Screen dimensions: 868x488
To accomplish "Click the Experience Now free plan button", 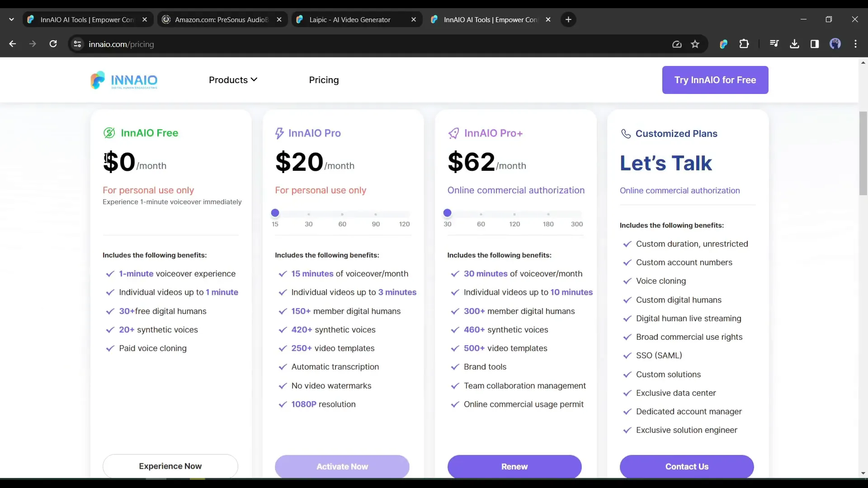I will pos(170,466).
